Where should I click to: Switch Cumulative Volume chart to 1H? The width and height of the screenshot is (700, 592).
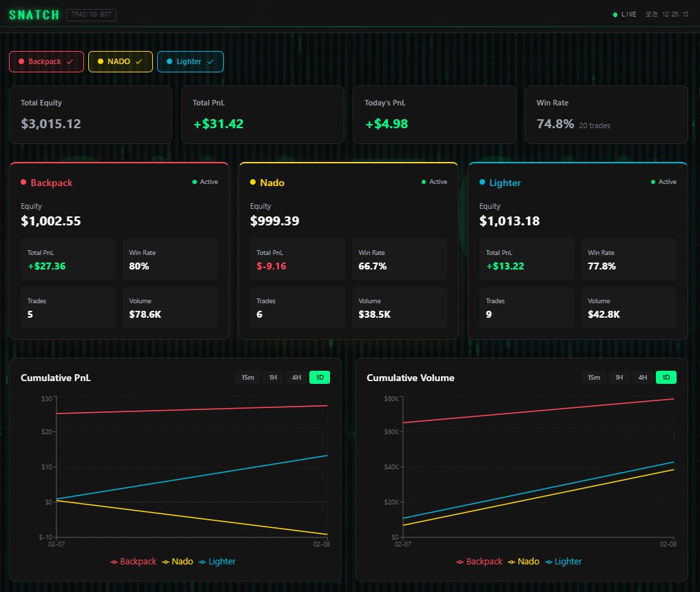619,377
